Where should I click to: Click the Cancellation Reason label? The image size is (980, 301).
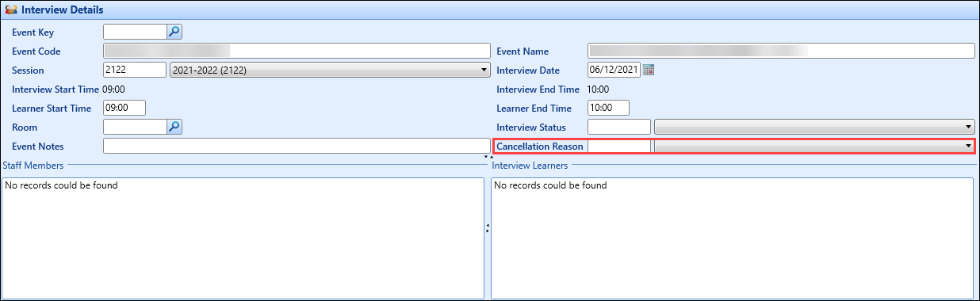point(540,147)
